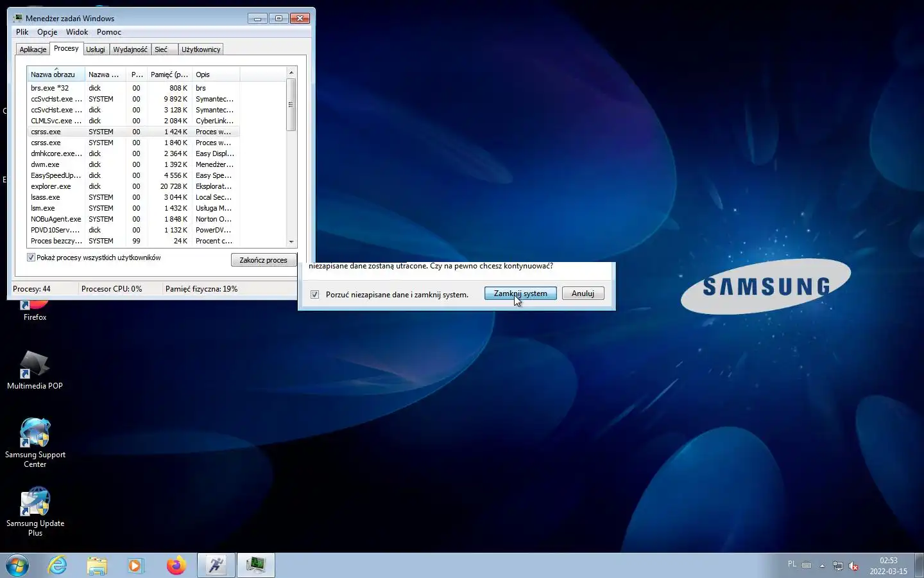This screenshot has height=578, width=924.
Task: Click the 'Zakończ proces' button
Action: pos(263,260)
